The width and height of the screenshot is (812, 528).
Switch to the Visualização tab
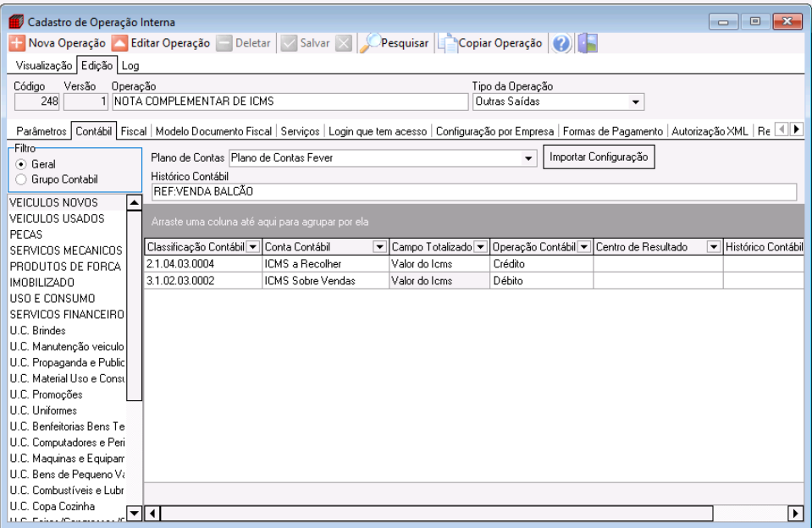point(44,66)
